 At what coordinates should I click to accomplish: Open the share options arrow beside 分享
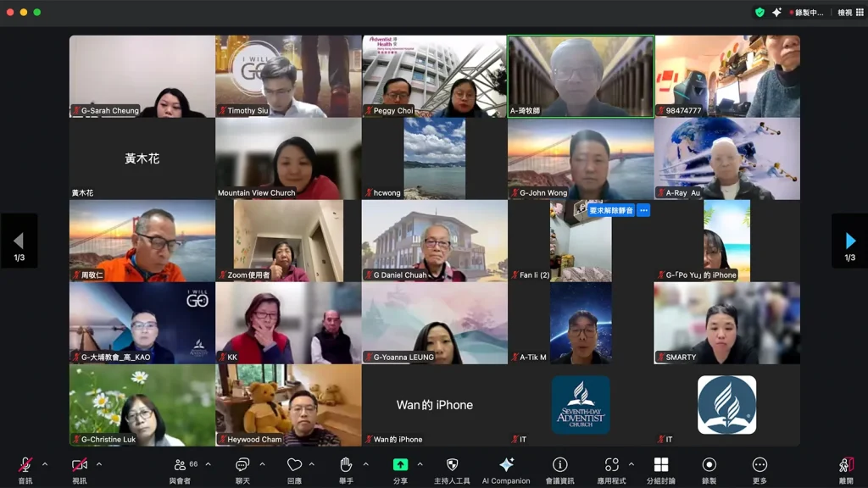point(420,464)
